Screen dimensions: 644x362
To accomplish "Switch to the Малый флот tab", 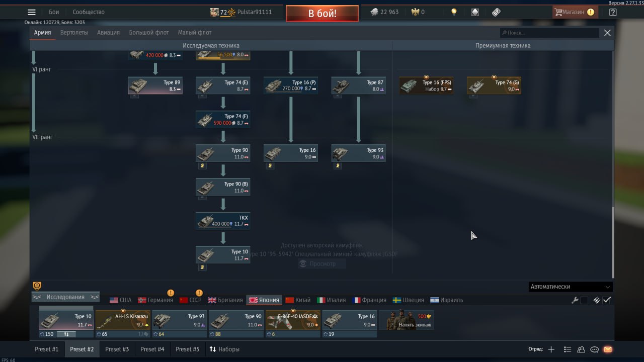I will point(195,33).
